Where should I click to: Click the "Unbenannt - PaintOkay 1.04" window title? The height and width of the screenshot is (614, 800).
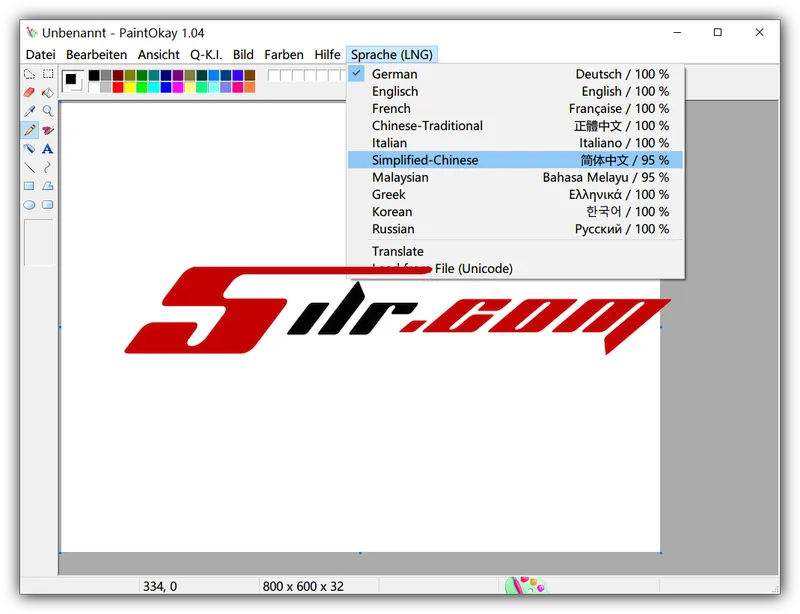coord(123,33)
